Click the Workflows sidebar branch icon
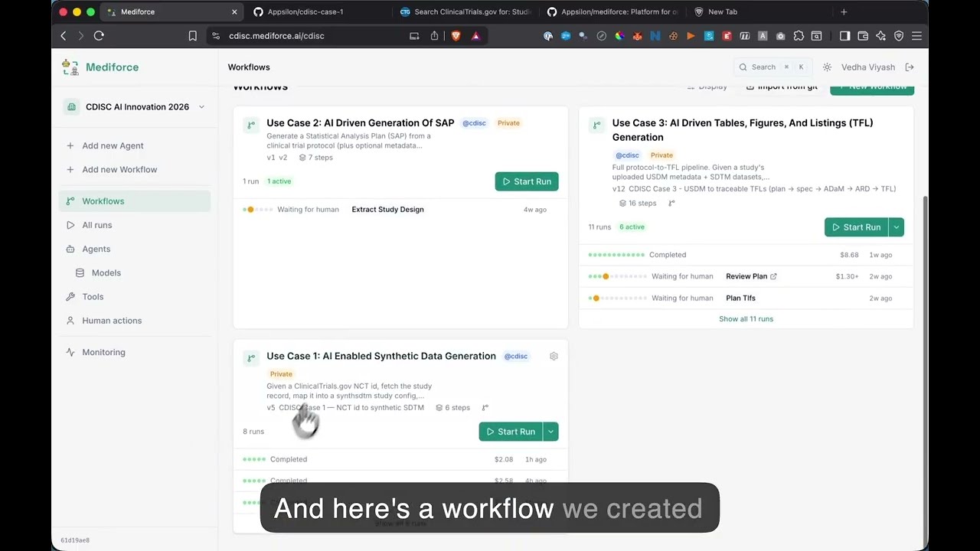Image resolution: width=980 pixels, height=551 pixels. [x=70, y=201]
